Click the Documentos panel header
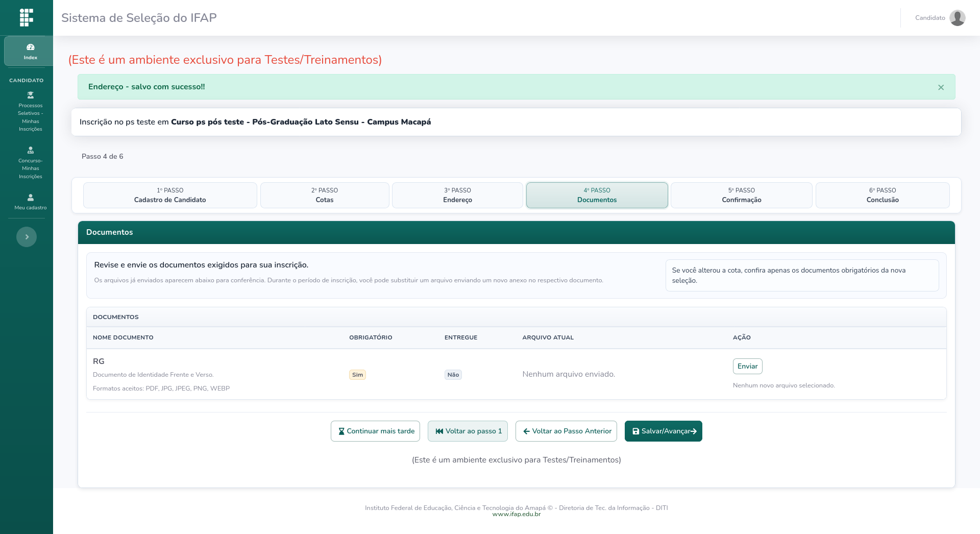The image size is (980, 534). 516,232
